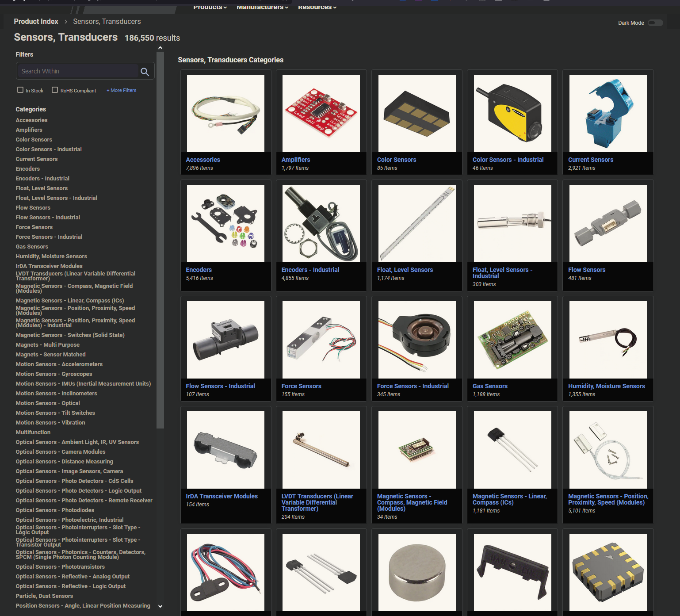The image size is (680, 616).
Task: Open the Humidity, Moisture Sensors thumbnail
Action: pyautogui.click(x=608, y=340)
